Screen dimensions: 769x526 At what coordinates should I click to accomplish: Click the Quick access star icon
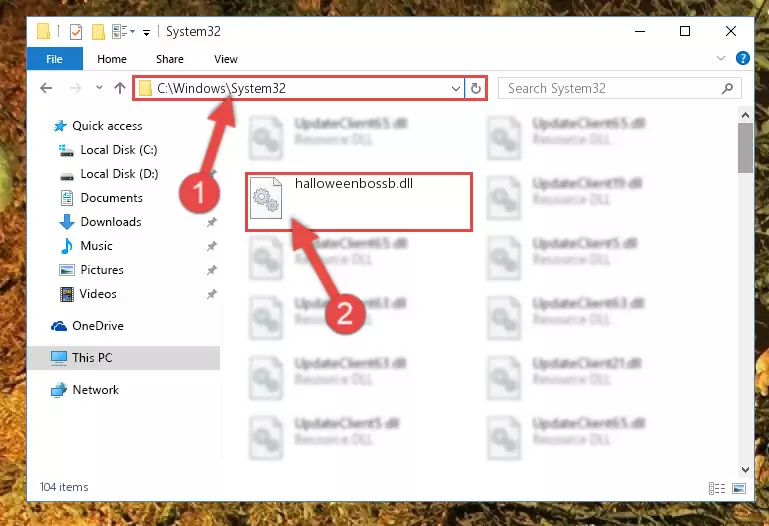[x=60, y=126]
